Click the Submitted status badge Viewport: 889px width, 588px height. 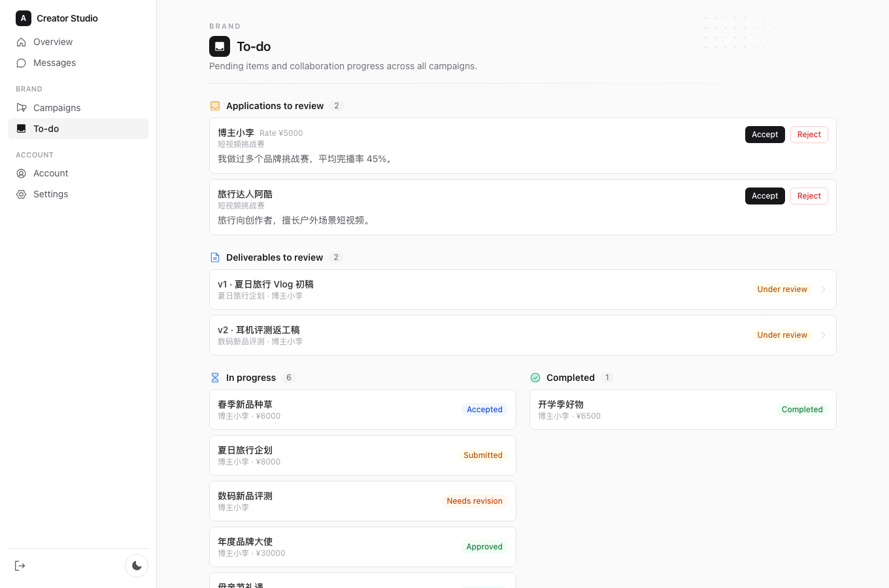tap(483, 455)
